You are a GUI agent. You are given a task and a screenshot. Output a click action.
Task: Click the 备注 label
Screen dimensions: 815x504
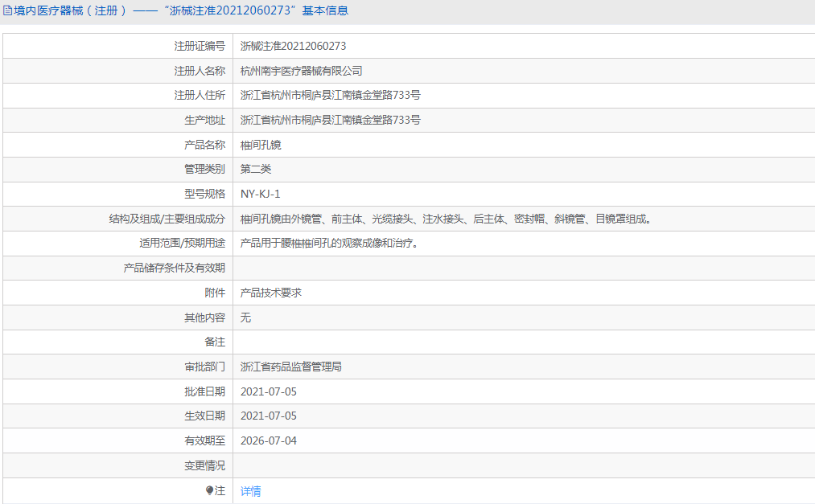215,342
